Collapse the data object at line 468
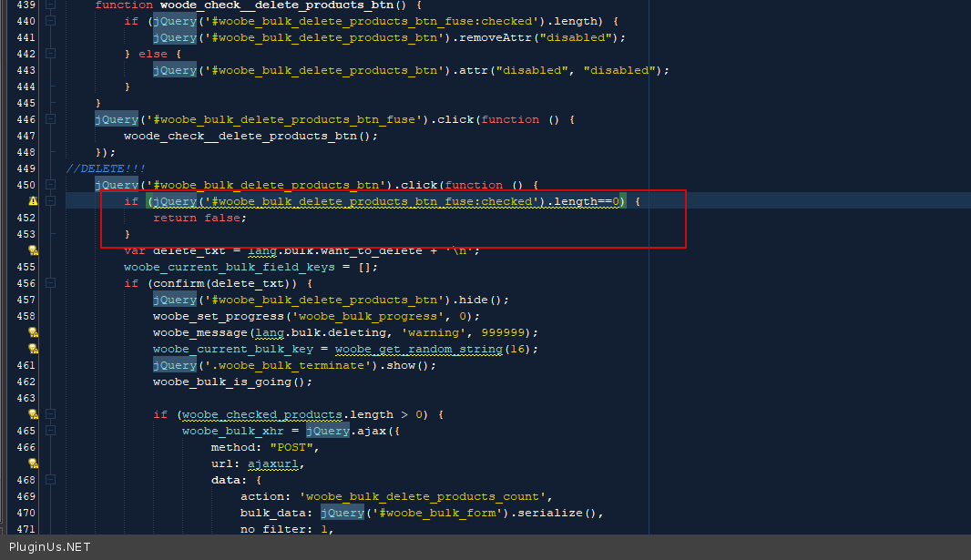 click(51, 480)
